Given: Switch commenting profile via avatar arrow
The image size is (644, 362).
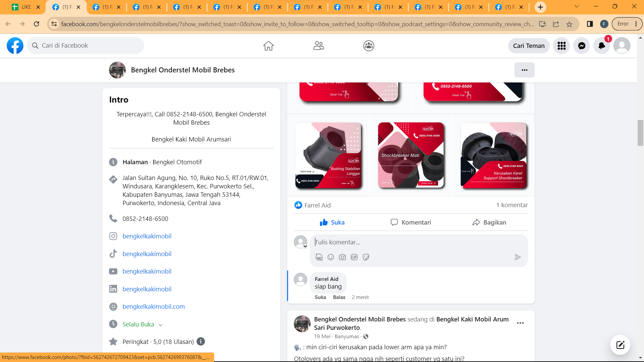Looking at the screenshot, I should tap(305, 246).
